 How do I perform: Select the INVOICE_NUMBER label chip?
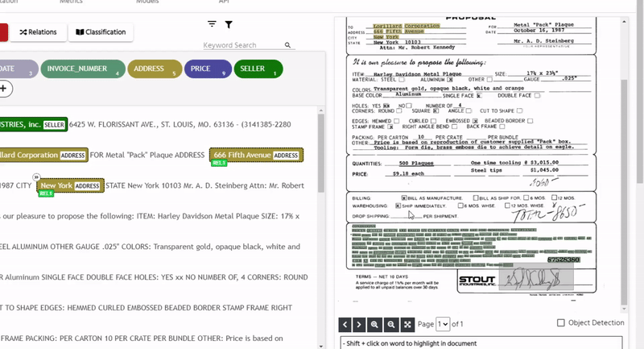tap(83, 69)
